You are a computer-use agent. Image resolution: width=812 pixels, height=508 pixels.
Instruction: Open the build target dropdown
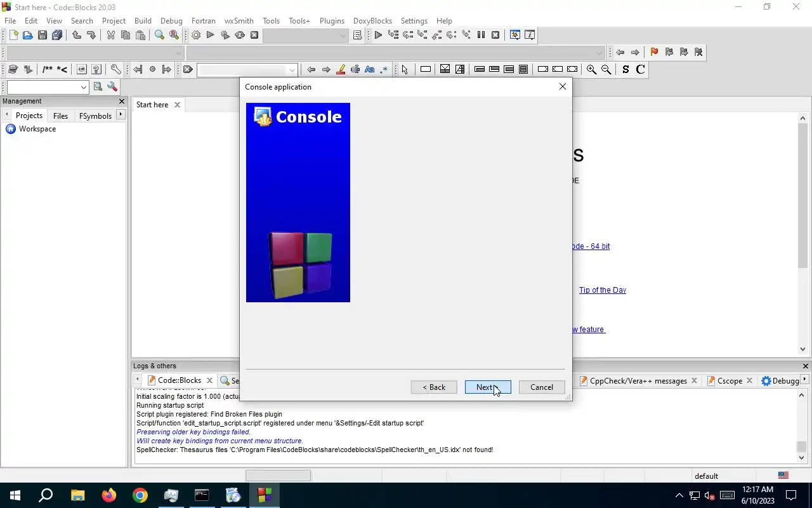coord(306,36)
